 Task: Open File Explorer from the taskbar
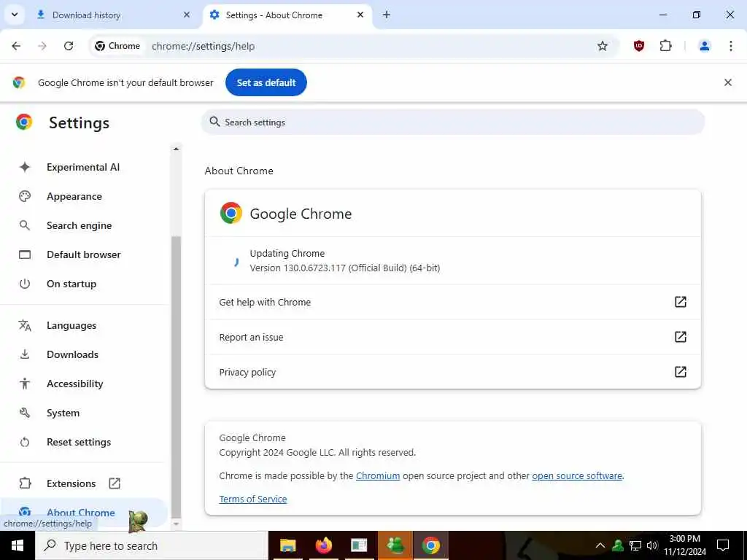(287, 545)
